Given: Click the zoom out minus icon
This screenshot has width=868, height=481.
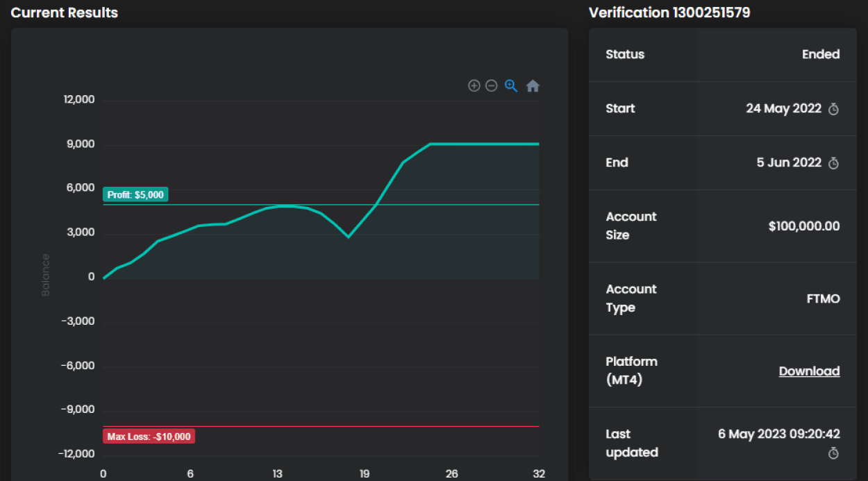Looking at the screenshot, I should point(492,86).
